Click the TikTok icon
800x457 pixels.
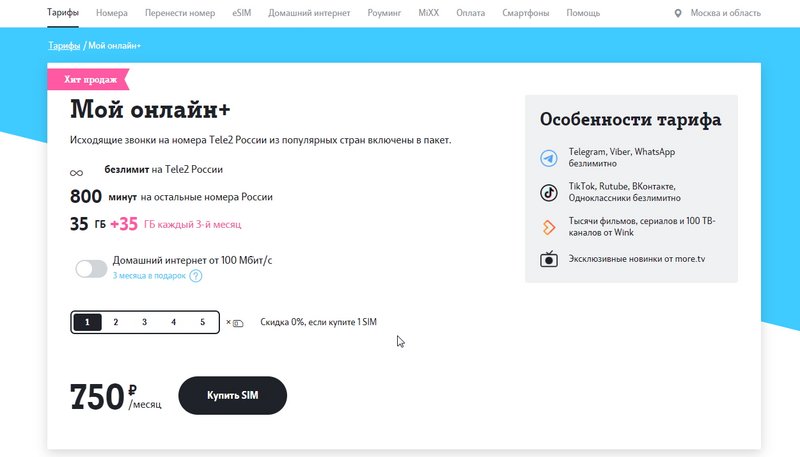549,193
